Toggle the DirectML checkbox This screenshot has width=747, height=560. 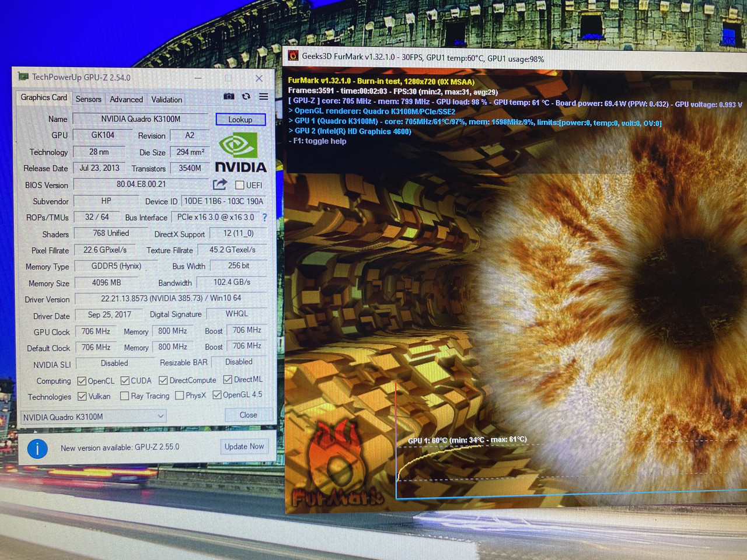click(x=228, y=380)
